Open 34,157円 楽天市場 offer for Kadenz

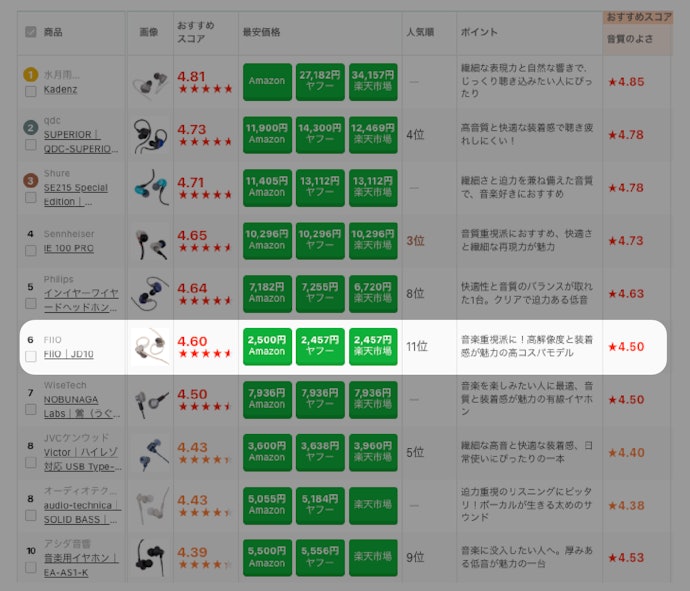[x=373, y=82]
